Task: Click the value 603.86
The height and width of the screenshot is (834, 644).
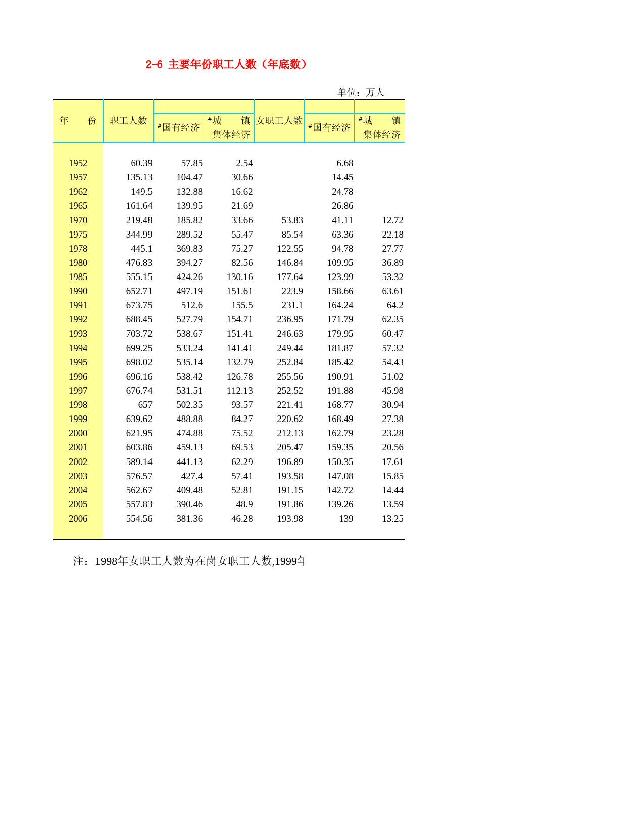Action: coord(139,447)
